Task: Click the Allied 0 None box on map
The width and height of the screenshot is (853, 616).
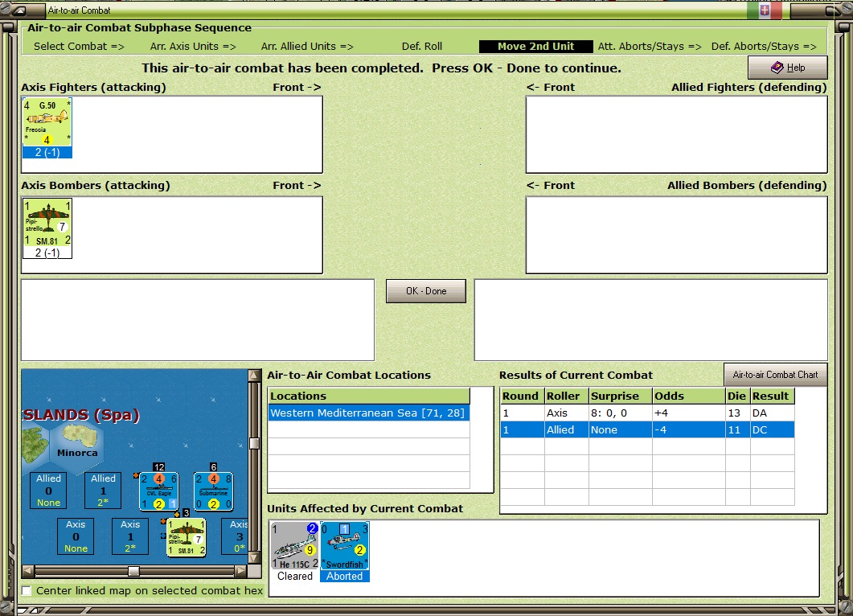Action: 48,491
